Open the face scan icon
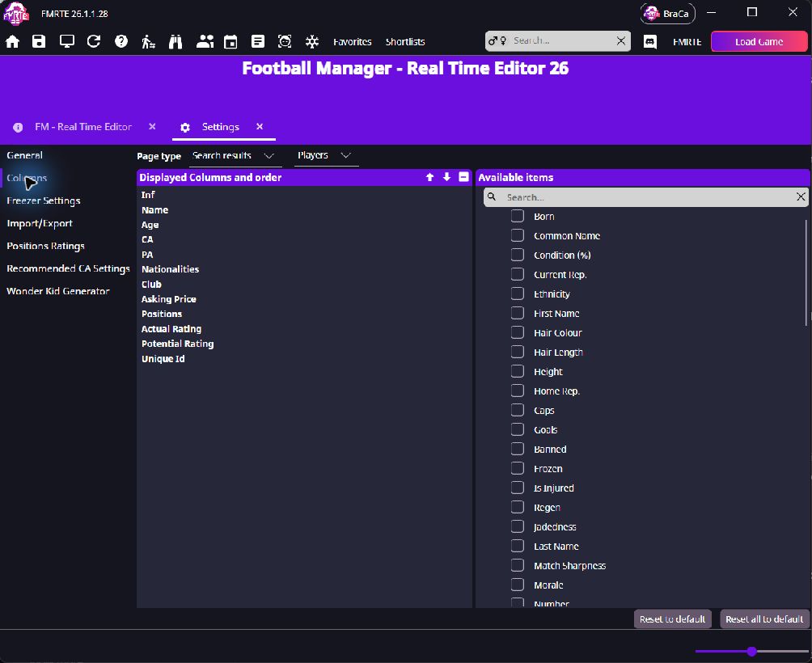 [x=285, y=41]
